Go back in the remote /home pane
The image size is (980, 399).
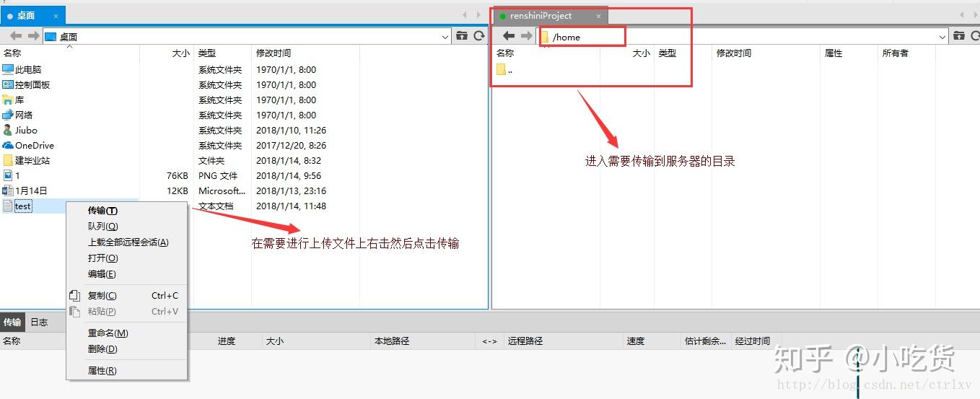tap(509, 36)
